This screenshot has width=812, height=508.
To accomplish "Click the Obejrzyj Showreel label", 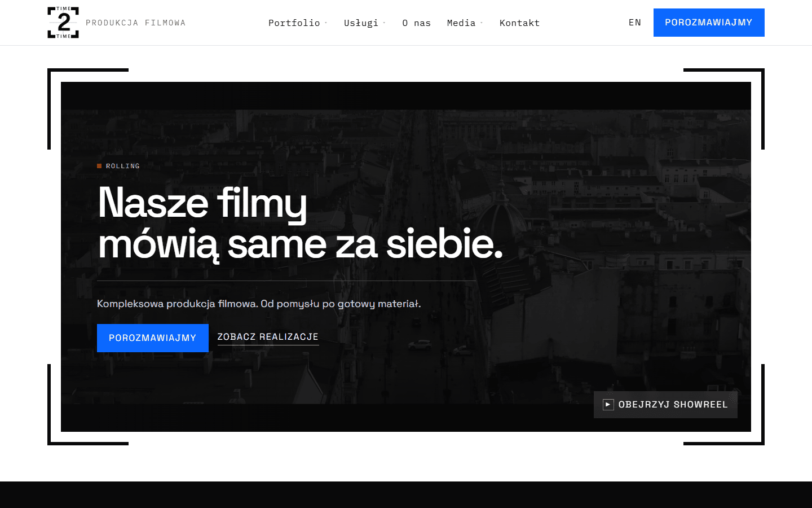I will point(673,405).
